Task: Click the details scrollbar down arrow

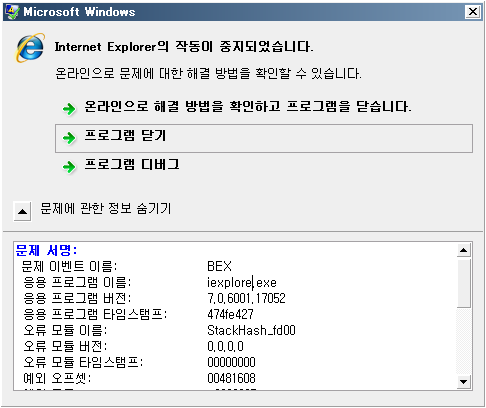Action: pyautogui.click(x=463, y=382)
